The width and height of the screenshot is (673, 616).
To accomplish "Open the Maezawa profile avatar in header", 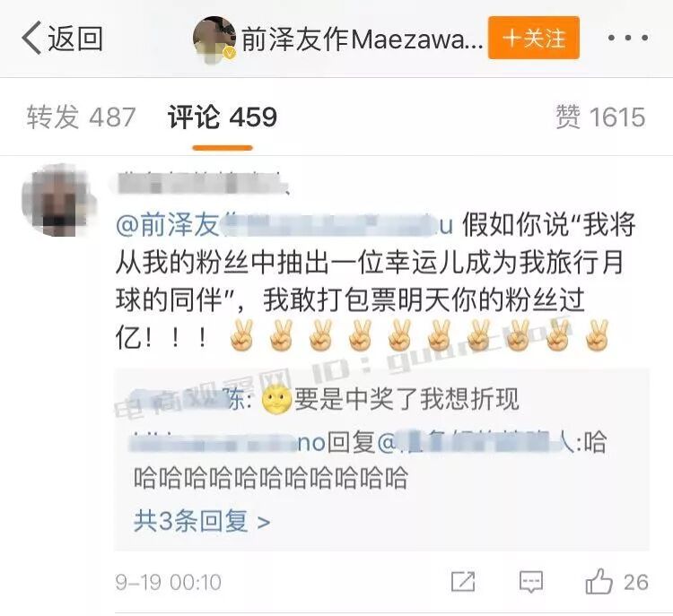I will coord(214,39).
